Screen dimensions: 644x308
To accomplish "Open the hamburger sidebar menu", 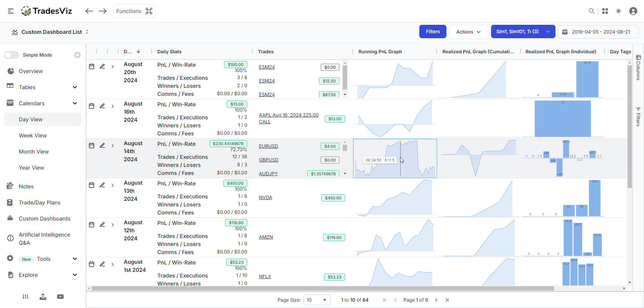I will pos(11,11).
